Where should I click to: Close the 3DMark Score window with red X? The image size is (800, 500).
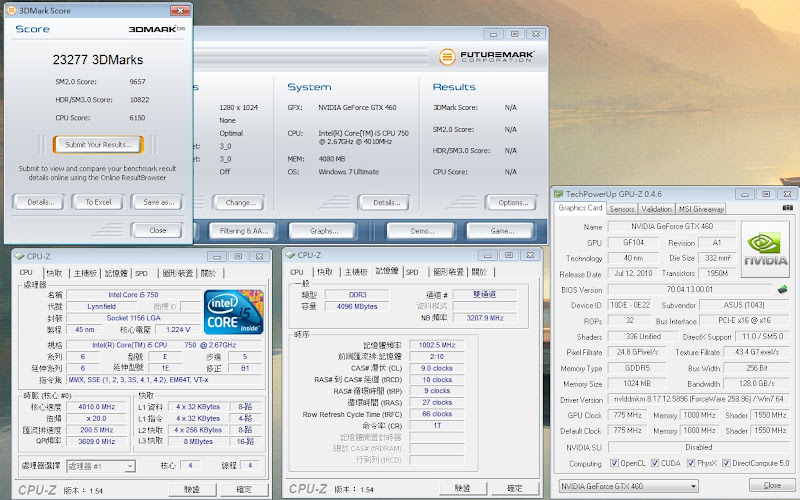point(180,10)
